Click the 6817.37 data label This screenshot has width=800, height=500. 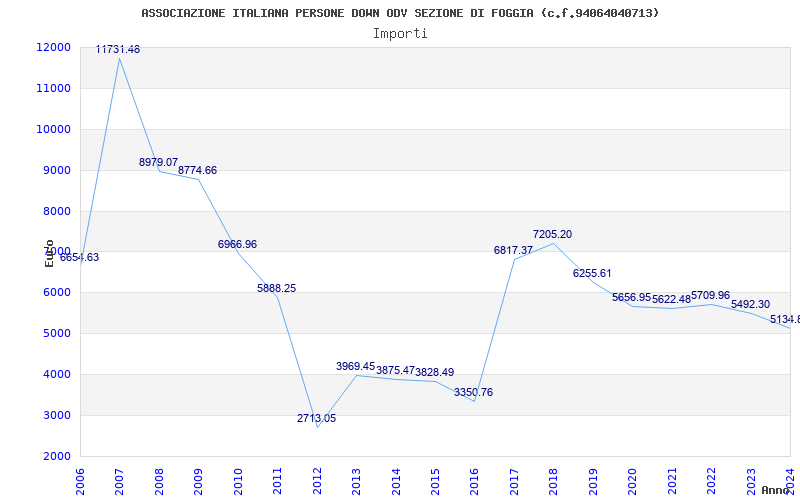point(513,251)
